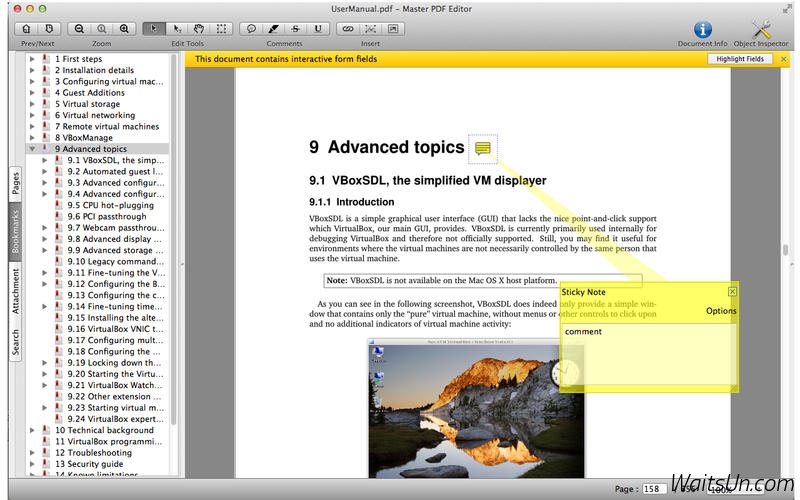Expand the '9.20 Starting the Virtu...' bookmark
Screen dimensions: 800x500
point(44,374)
